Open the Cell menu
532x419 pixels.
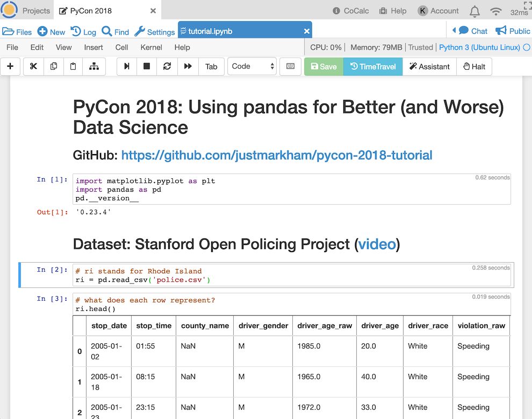tap(121, 47)
